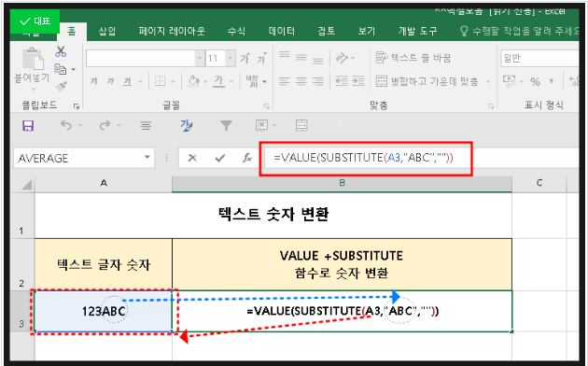Click the Redo arrow icon
The height and width of the screenshot is (366, 588).
(x=105, y=125)
